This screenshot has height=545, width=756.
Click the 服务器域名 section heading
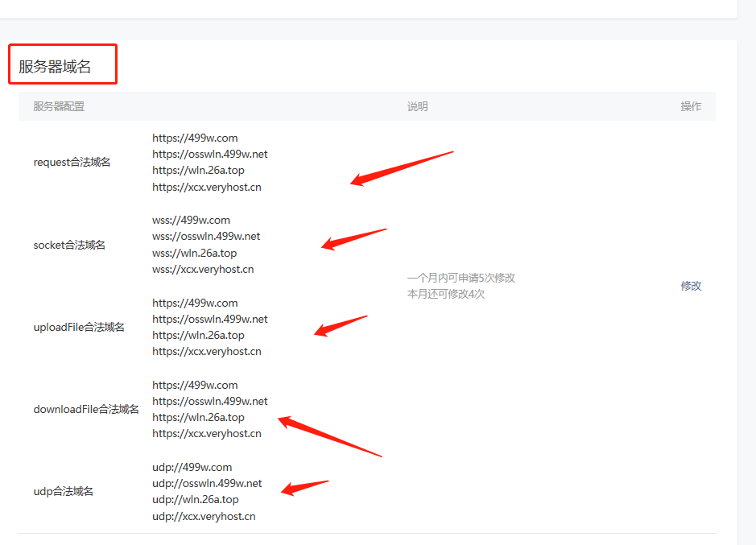pyautogui.click(x=55, y=67)
